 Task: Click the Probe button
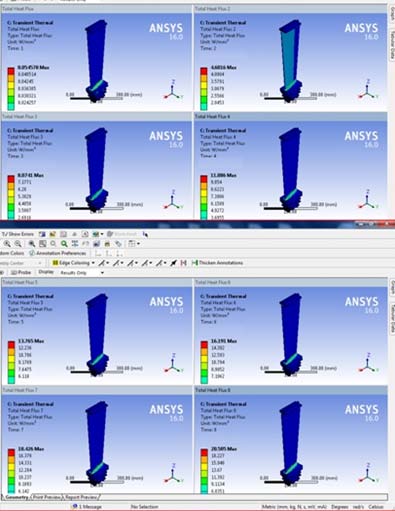point(21,272)
